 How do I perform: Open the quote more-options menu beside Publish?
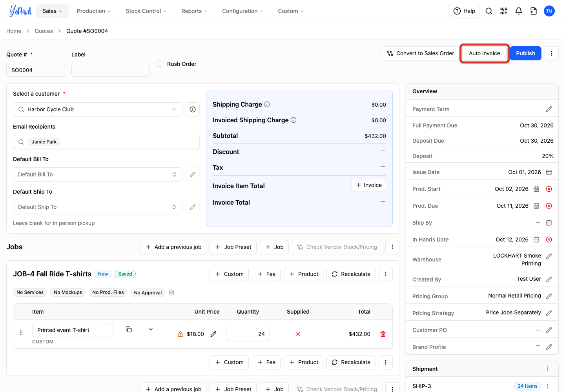[x=552, y=53]
